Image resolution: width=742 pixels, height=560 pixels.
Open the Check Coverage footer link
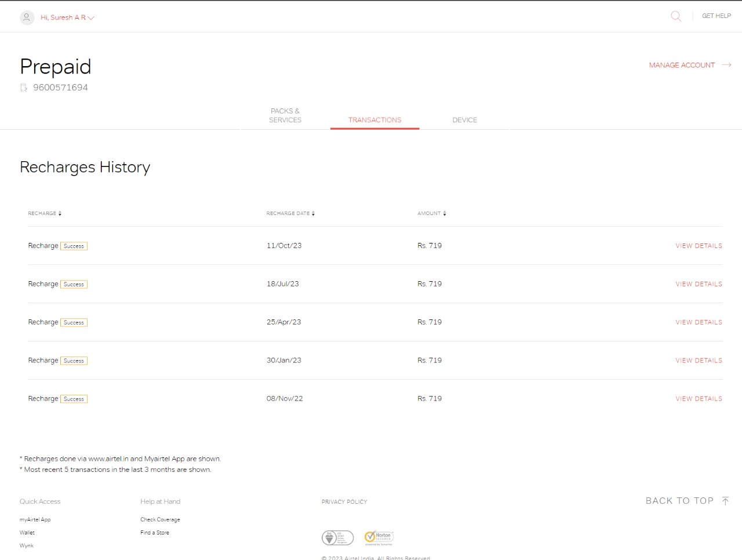click(160, 519)
